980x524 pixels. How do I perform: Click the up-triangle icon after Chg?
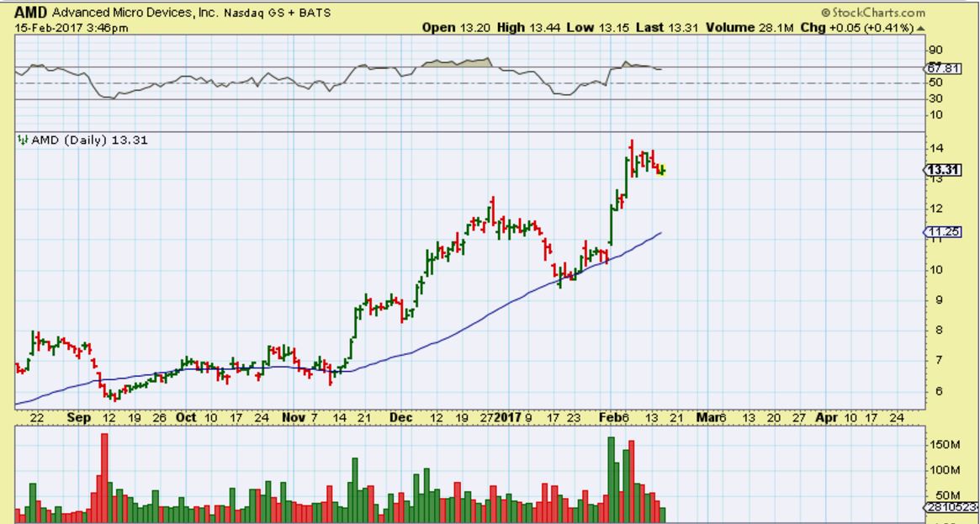point(920,29)
